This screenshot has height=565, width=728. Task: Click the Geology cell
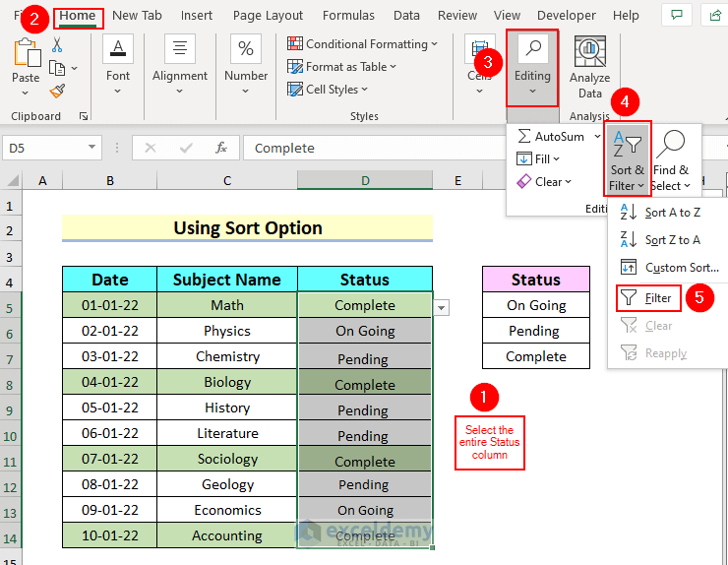point(227,484)
